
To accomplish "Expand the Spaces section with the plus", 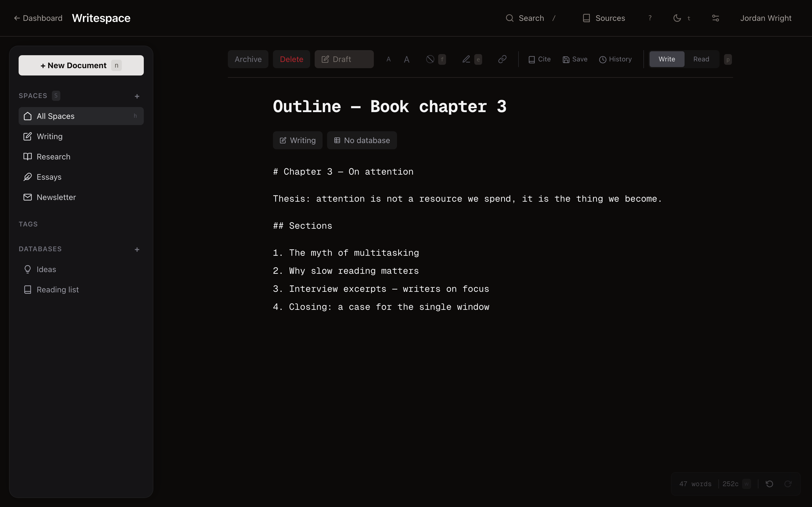I will (x=137, y=96).
